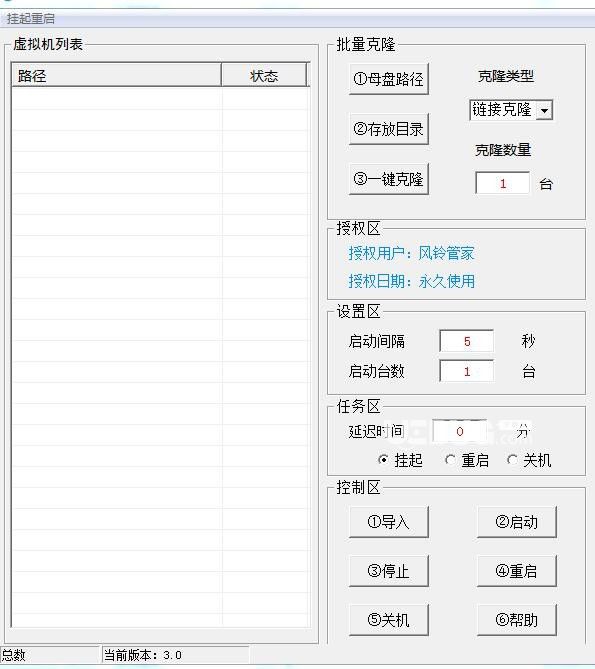The width and height of the screenshot is (595, 669).
Task: Click the ①母盘路径 button
Action: [x=389, y=79]
